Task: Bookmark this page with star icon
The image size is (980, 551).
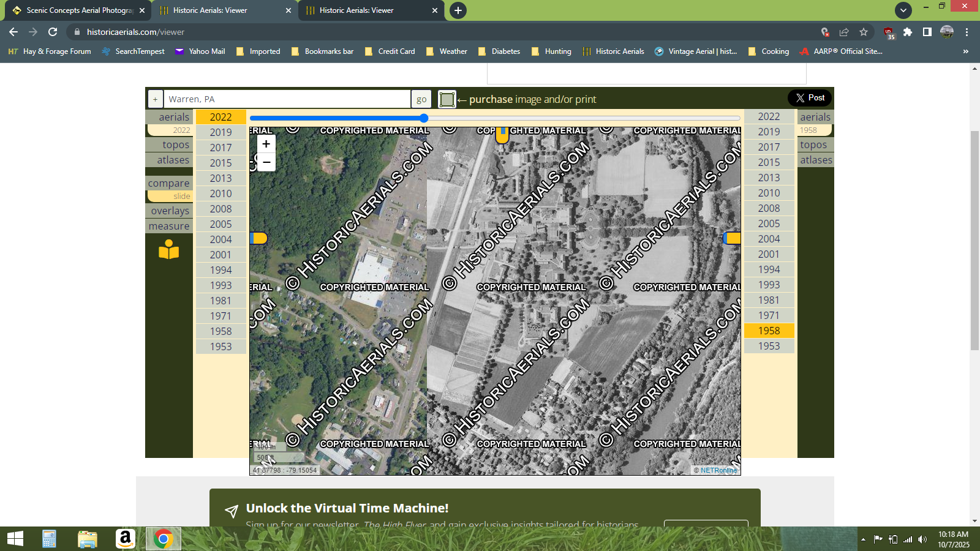Action: pos(864,32)
